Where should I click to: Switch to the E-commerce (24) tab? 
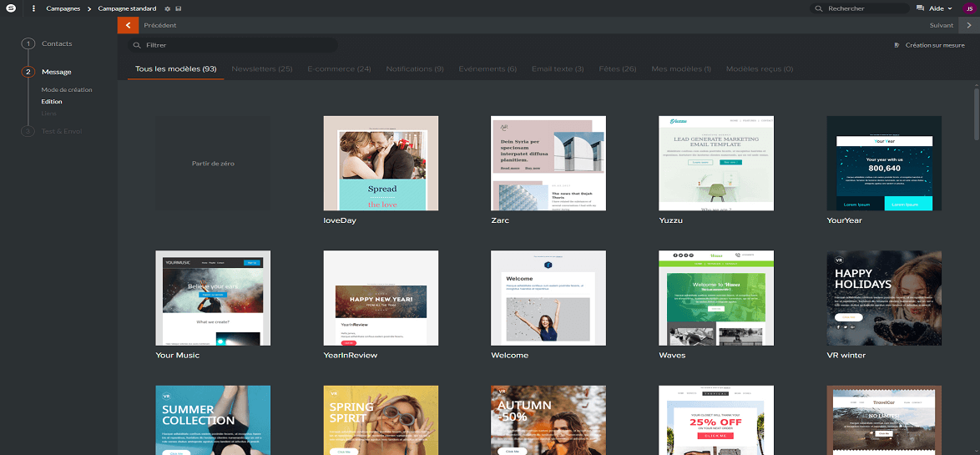click(x=339, y=68)
